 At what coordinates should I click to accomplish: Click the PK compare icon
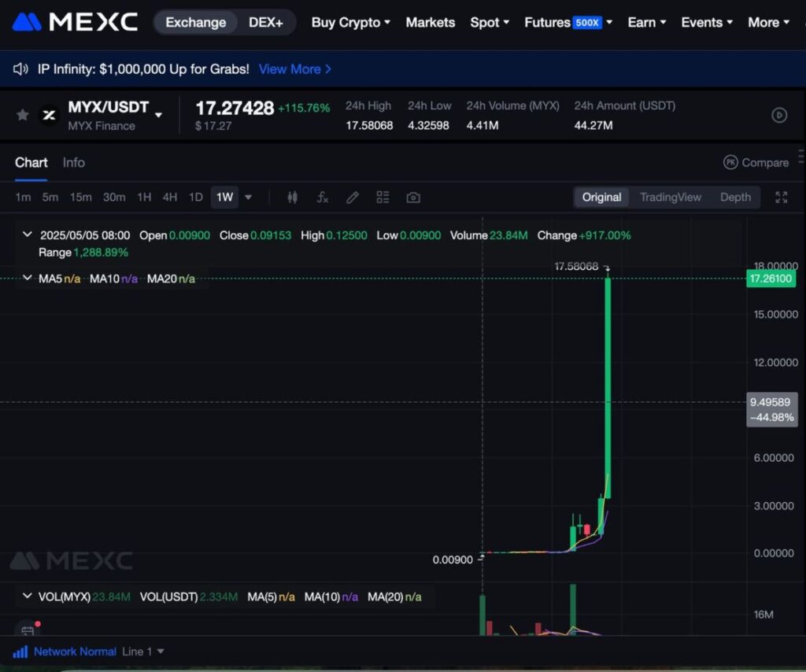tap(730, 162)
